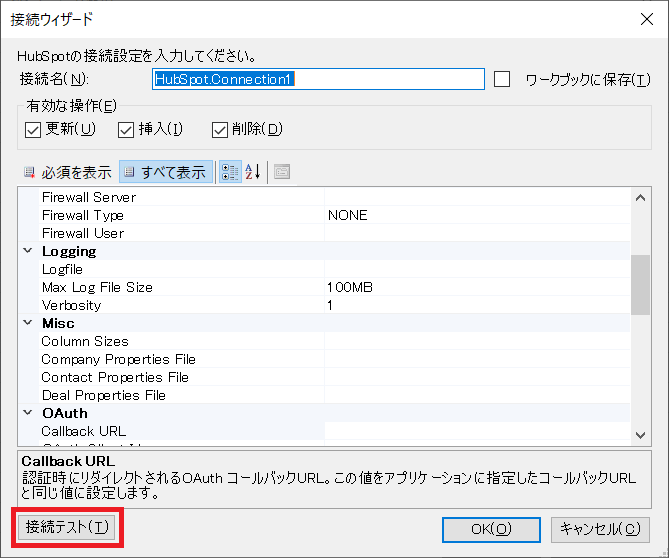This screenshot has height=558, width=669.
Task: Click the キャンセル(C) button
Action: click(600, 529)
